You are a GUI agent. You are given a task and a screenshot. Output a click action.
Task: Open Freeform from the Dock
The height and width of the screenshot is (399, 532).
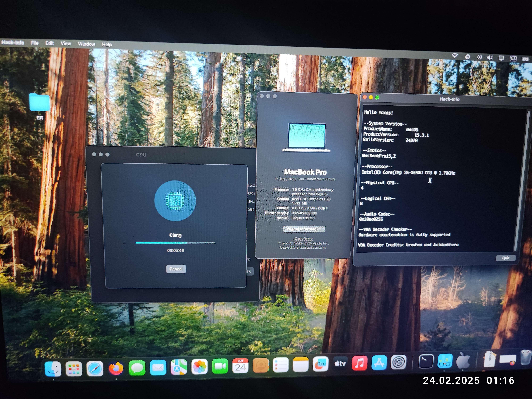(321, 364)
